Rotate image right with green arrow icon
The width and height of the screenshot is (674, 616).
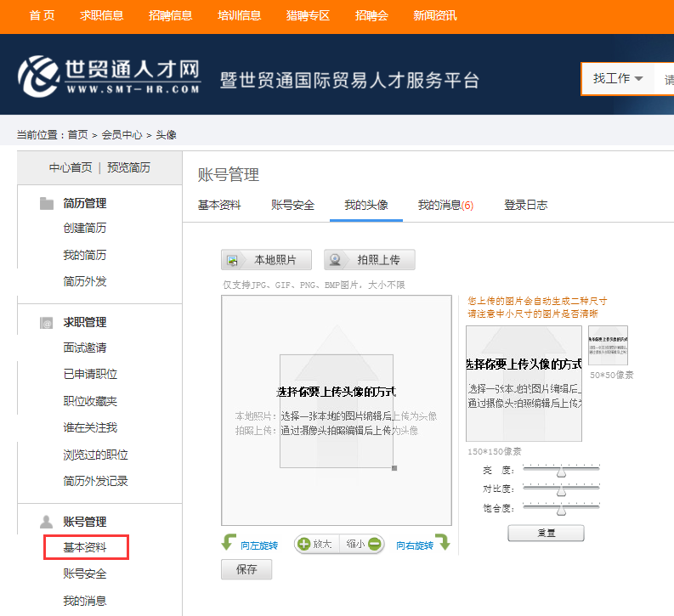click(x=443, y=544)
